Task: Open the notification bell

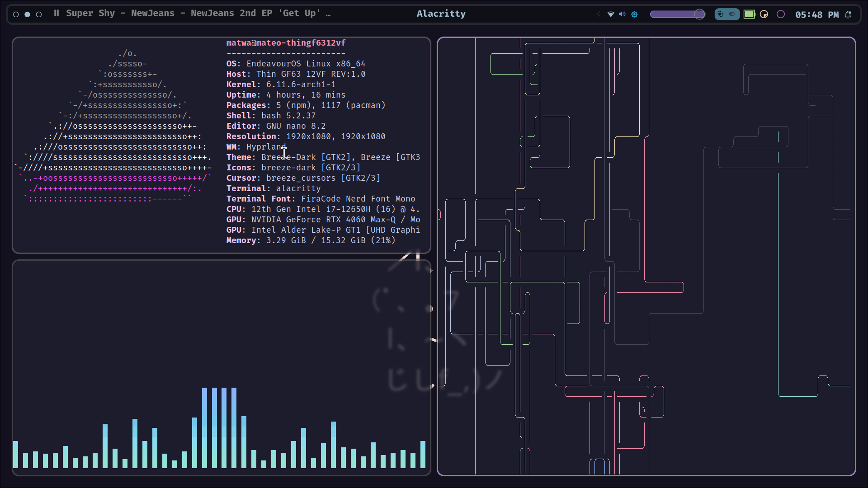Action: (x=848, y=14)
